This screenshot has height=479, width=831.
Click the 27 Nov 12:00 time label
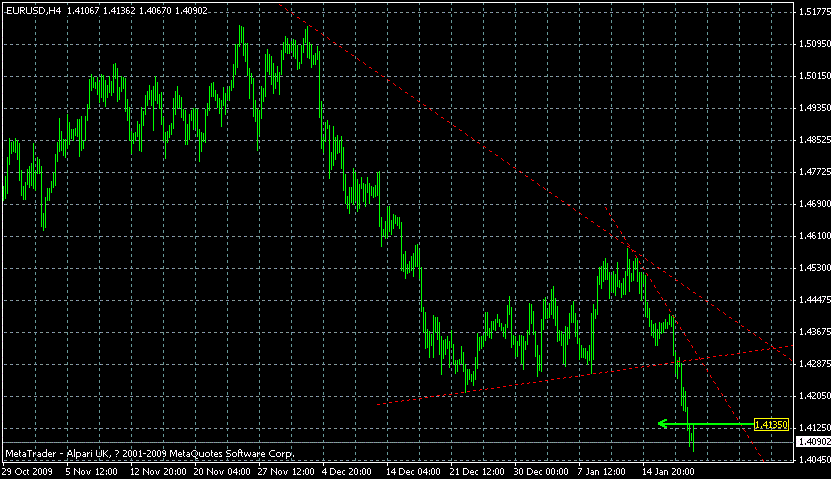click(x=286, y=471)
